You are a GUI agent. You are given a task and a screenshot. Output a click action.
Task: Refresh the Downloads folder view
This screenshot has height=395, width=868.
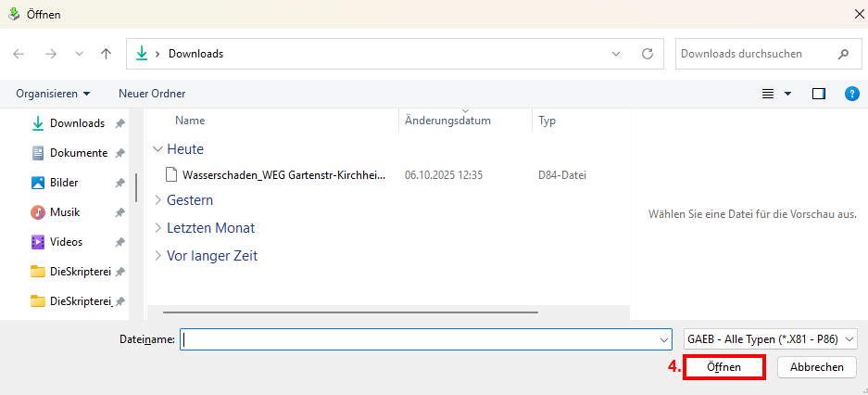tap(648, 54)
